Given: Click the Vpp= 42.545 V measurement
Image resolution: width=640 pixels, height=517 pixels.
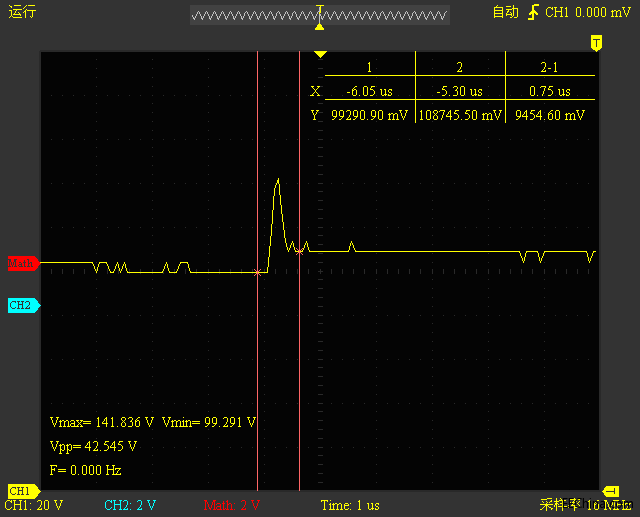Looking at the screenshot, I should (93, 446).
